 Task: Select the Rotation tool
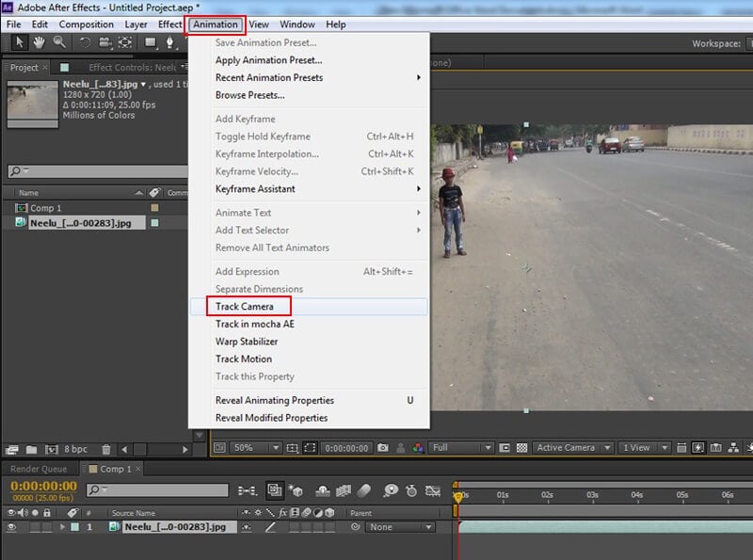click(x=87, y=42)
